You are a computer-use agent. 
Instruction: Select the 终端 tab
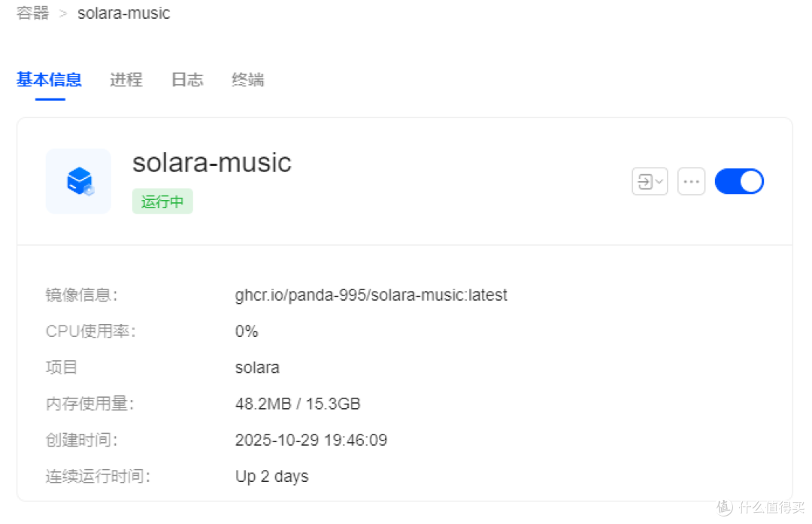(248, 80)
